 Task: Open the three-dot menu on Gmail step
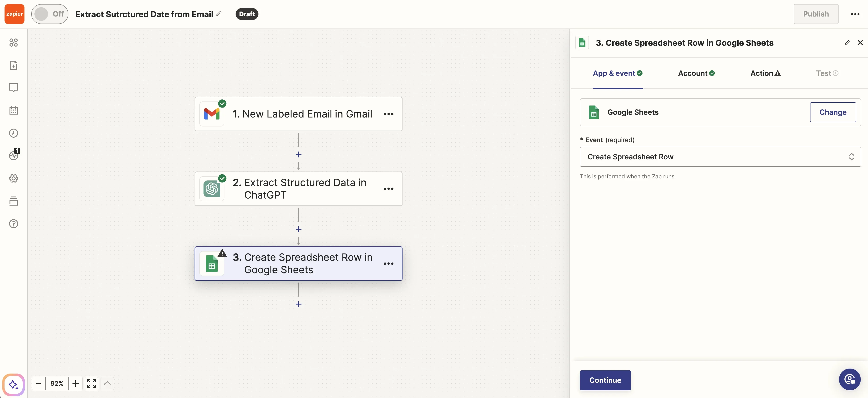pyautogui.click(x=388, y=114)
